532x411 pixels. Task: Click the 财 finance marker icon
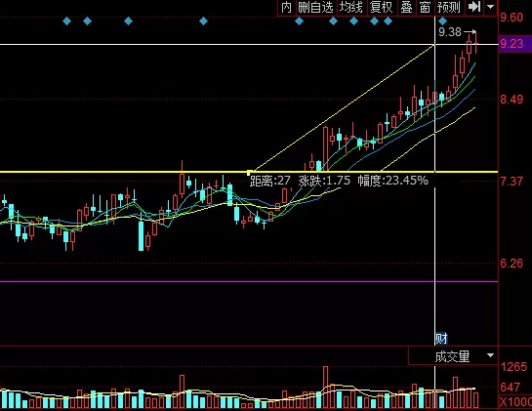(441, 339)
